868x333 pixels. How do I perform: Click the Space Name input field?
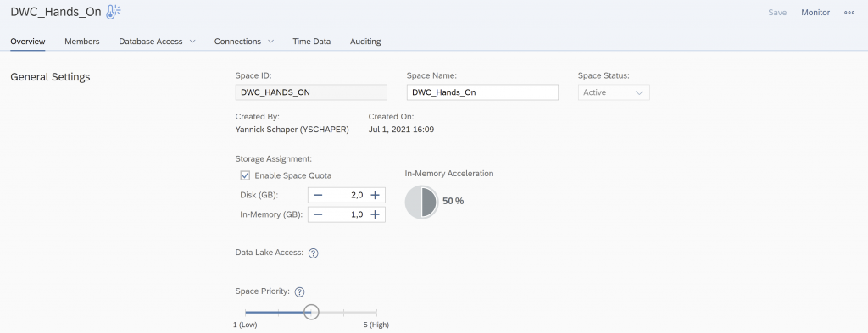[482, 92]
